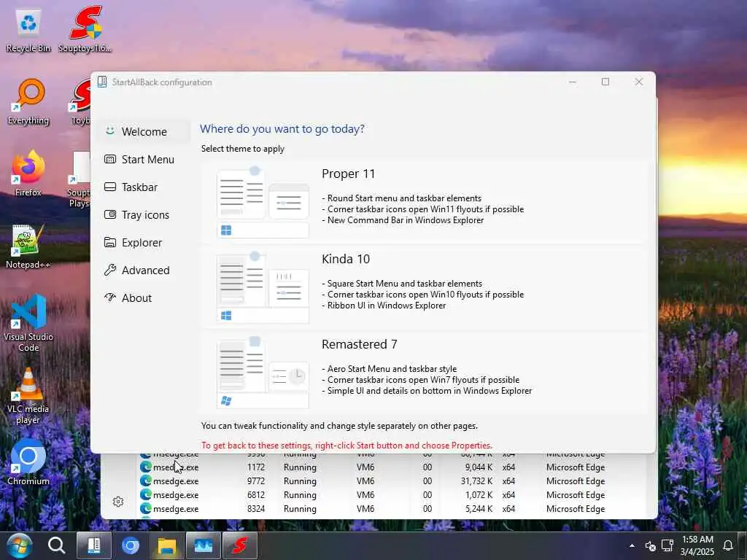The height and width of the screenshot is (560, 747).
Task: Open Chromium from the taskbar
Action: tap(130, 545)
